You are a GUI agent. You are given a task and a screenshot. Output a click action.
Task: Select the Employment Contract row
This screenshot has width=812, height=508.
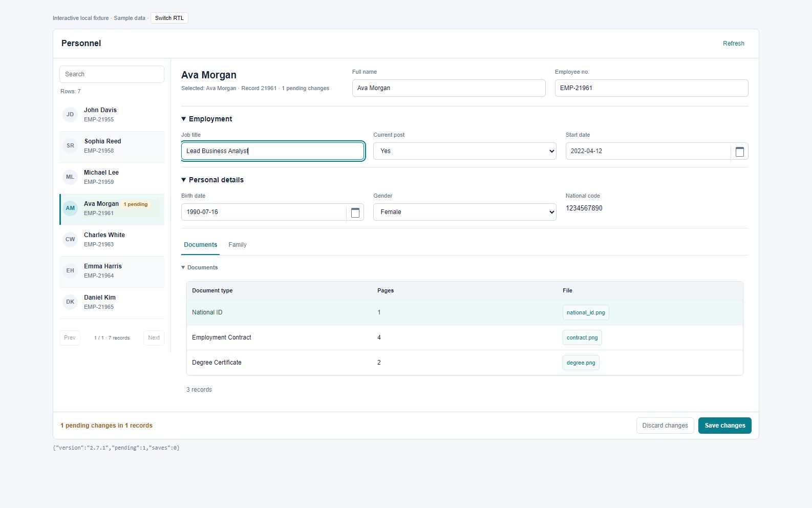coord(464,337)
